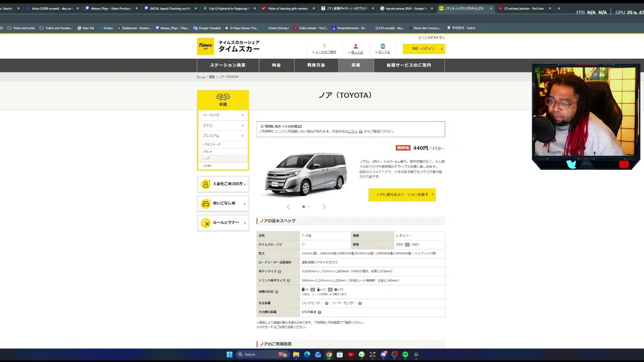Click help icon next to ボディサイズ
Viewport: 644px width, 362px height.
pos(280,271)
